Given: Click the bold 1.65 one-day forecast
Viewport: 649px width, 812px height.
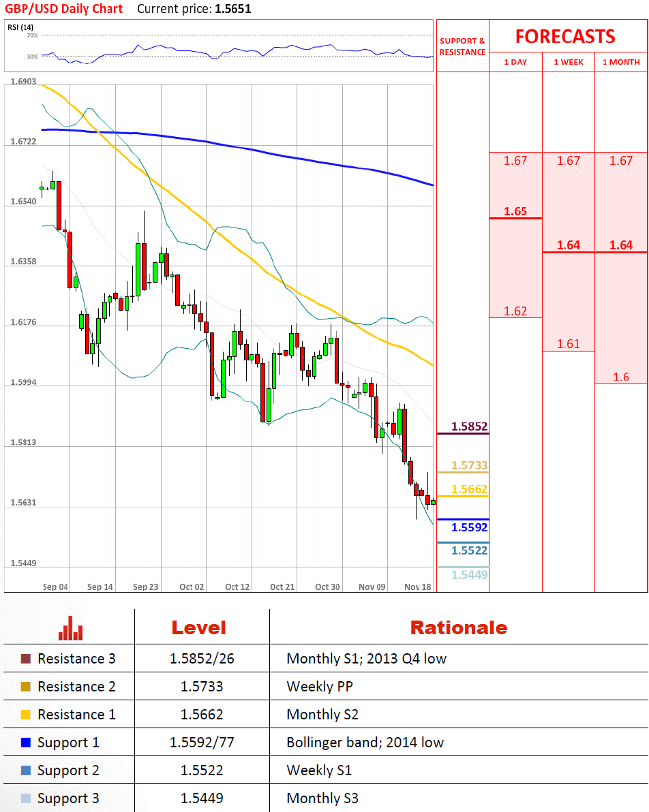Looking at the screenshot, I should click(515, 211).
